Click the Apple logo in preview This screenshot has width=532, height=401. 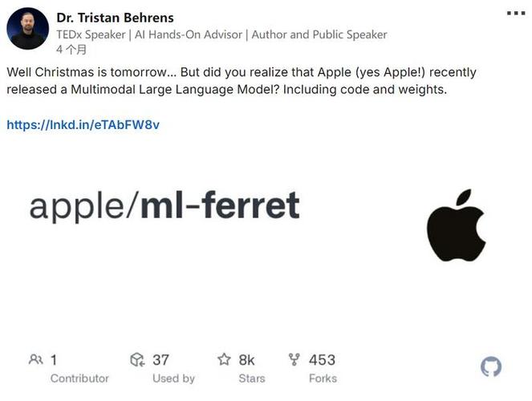click(x=456, y=225)
